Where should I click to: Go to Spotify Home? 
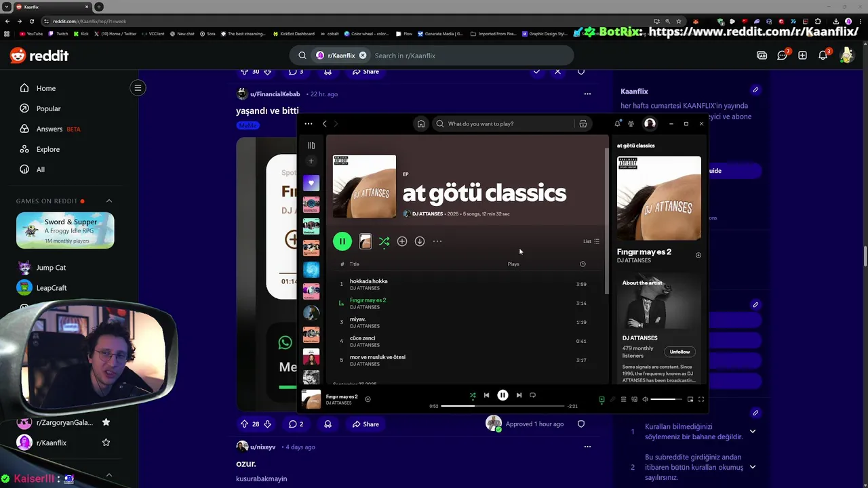pyautogui.click(x=421, y=124)
